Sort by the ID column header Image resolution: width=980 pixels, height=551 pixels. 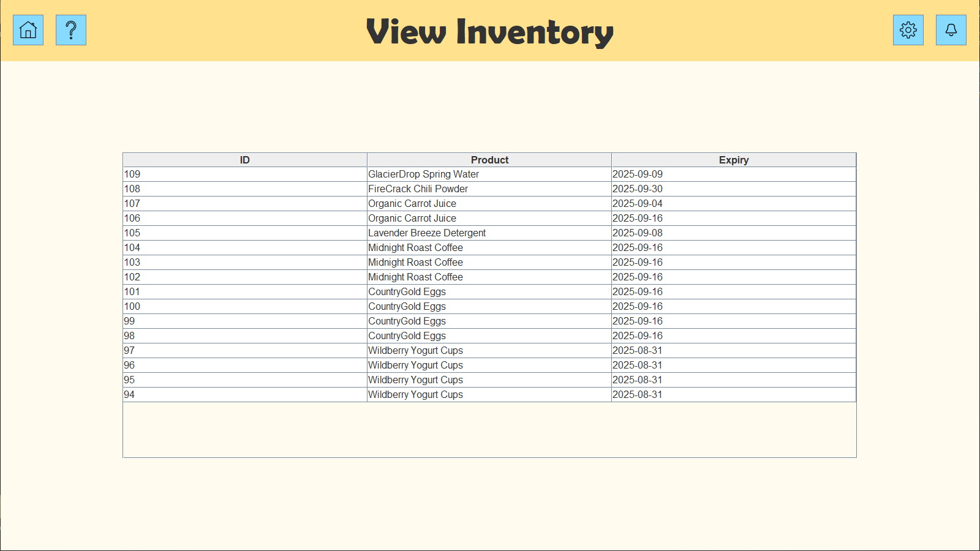click(x=245, y=160)
